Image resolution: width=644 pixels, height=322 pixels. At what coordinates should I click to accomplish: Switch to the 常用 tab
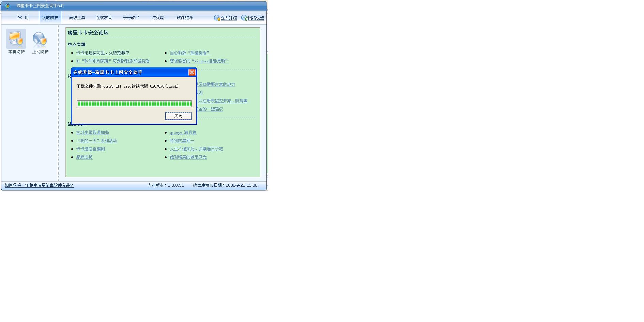coord(24,18)
